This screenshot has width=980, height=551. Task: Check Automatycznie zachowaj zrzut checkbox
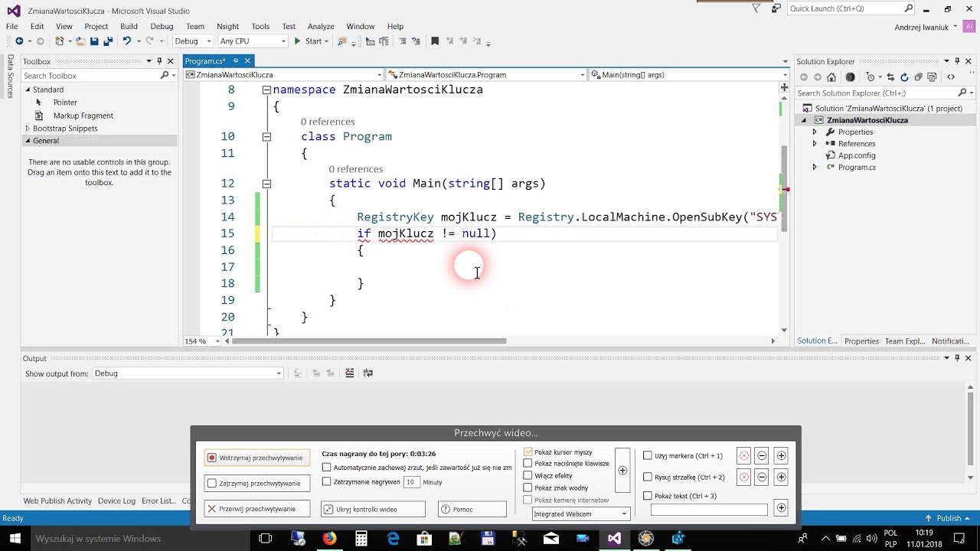pyautogui.click(x=327, y=467)
